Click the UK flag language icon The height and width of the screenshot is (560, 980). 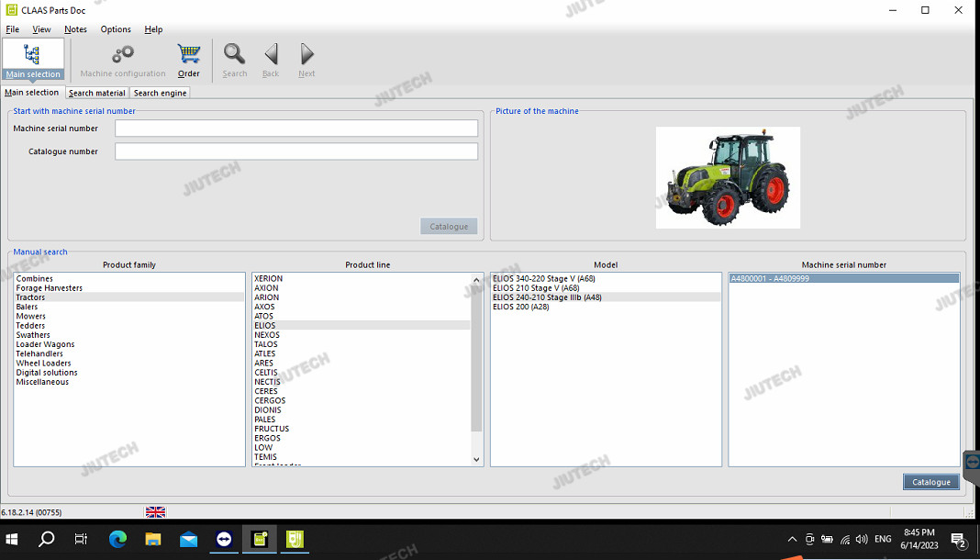point(155,512)
